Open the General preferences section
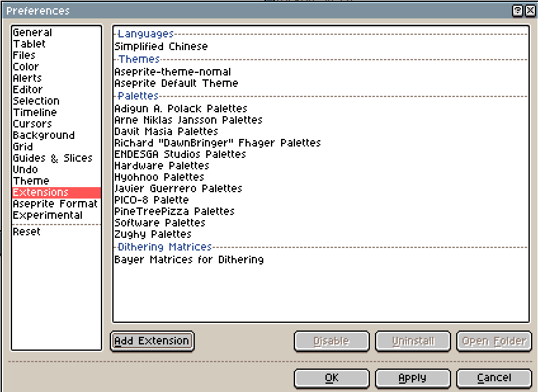Image resolution: width=538 pixels, height=392 pixels. pyautogui.click(x=56, y=32)
